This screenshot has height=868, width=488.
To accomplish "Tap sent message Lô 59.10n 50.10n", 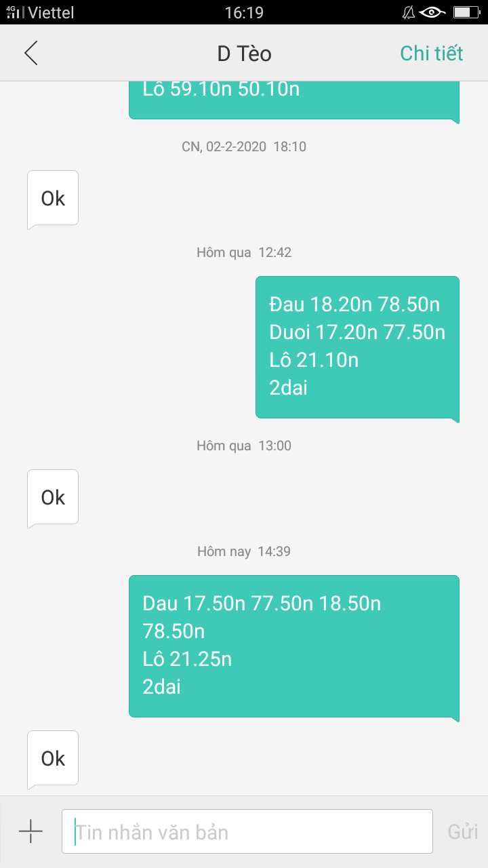I will tap(293, 95).
